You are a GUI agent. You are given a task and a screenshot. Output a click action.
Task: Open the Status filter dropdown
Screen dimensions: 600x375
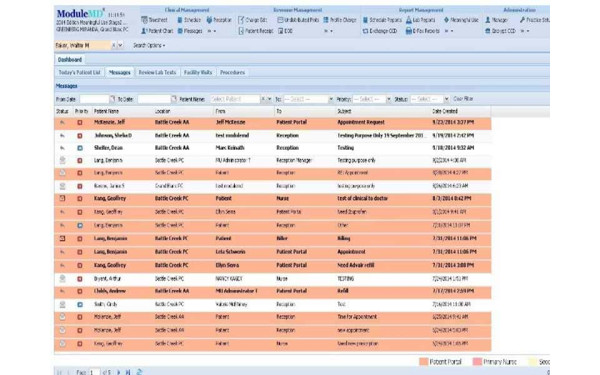[x=446, y=99]
